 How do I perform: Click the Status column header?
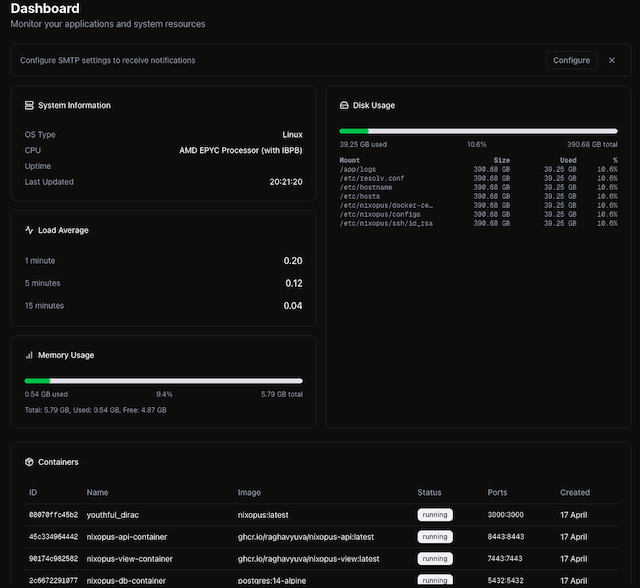[x=429, y=493]
